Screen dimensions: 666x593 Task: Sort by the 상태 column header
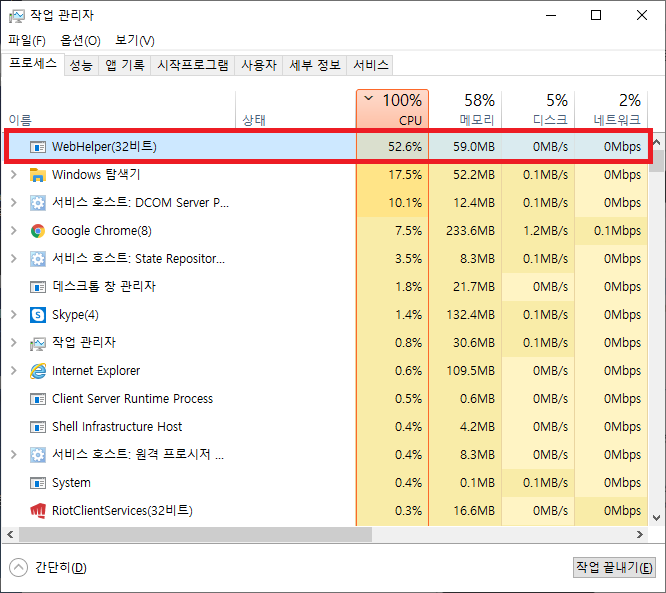click(296, 109)
